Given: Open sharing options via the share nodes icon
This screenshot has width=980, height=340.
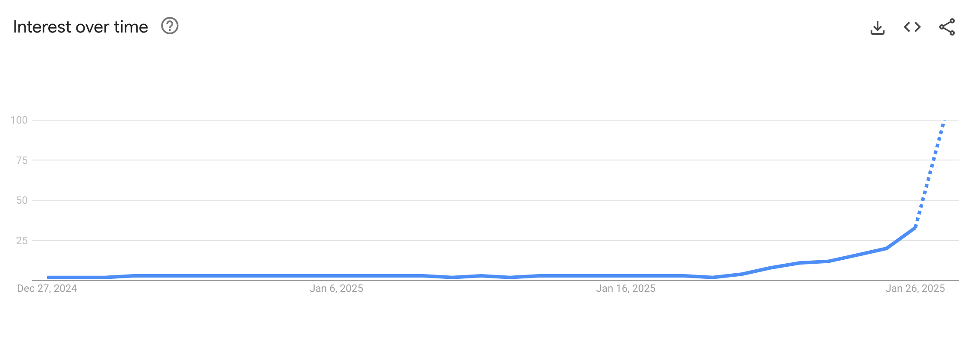Looking at the screenshot, I should pos(946,27).
